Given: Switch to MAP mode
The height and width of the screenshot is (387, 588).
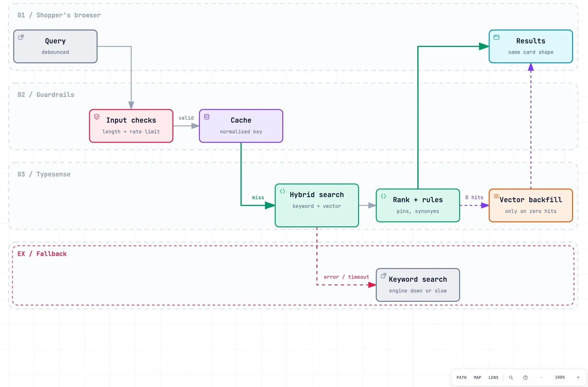Looking at the screenshot, I should tap(477, 377).
